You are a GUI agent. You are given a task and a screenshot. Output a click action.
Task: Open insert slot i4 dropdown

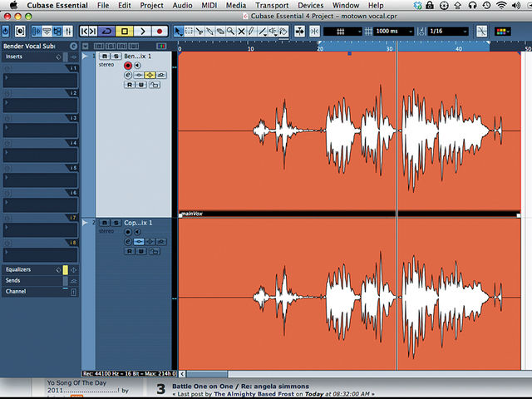point(41,155)
